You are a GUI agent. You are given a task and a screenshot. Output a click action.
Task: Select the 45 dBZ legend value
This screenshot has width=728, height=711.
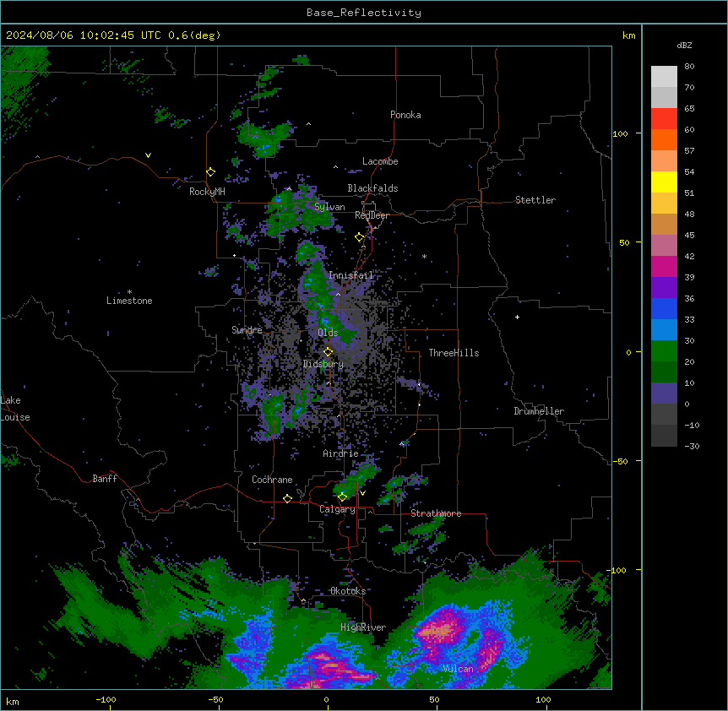point(689,235)
